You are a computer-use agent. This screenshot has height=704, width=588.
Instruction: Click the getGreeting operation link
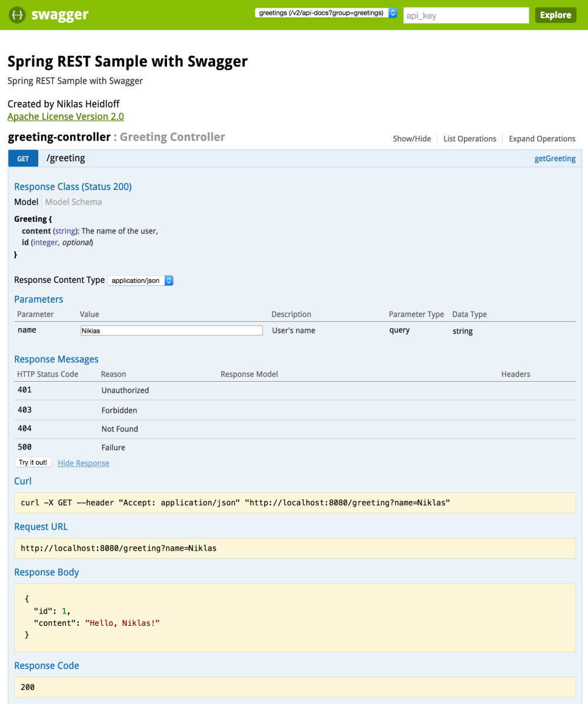click(555, 158)
